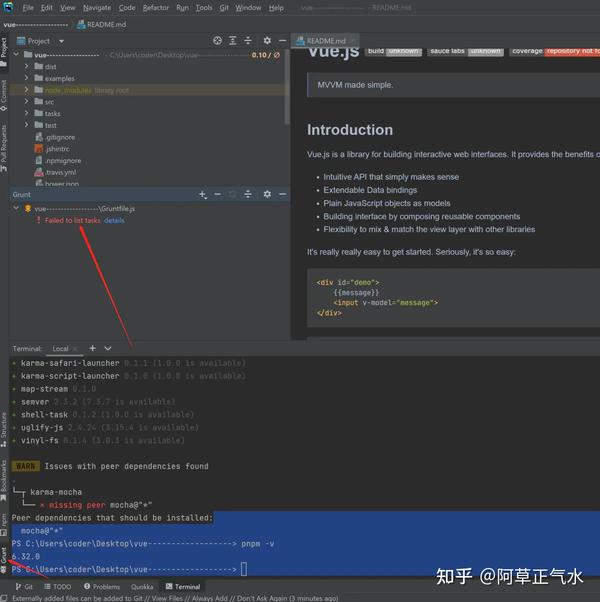Image resolution: width=600 pixels, height=602 pixels.
Task: Hide the Grunt panel with minimize icon
Action: point(281,194)
